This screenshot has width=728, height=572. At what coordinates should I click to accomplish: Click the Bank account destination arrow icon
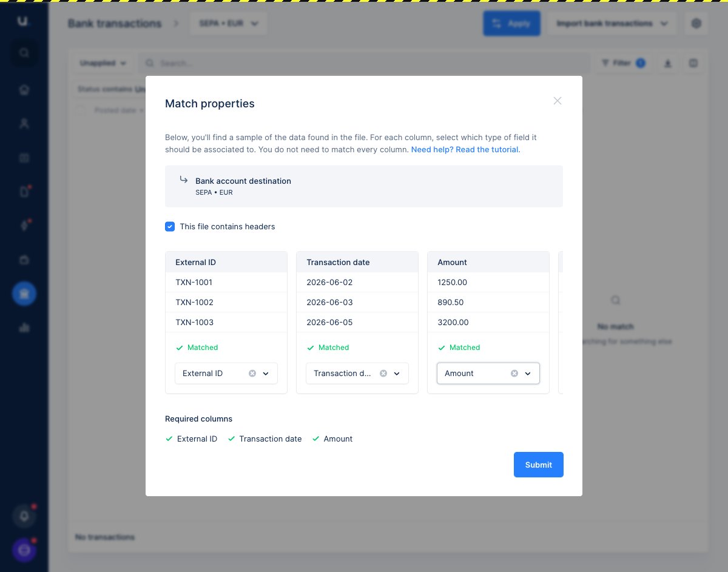click(183, 180)
